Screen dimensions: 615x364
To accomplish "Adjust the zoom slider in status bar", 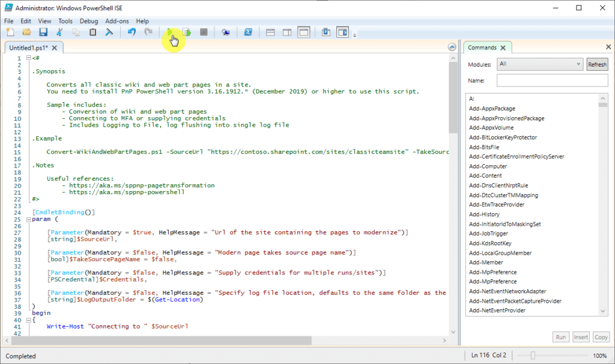I will tap(533, 356).
